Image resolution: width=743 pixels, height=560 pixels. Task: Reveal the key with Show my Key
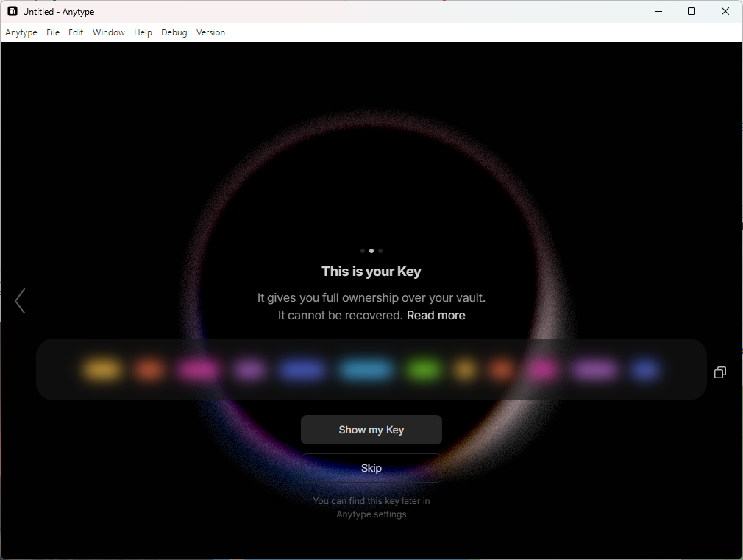coord(371,430)
